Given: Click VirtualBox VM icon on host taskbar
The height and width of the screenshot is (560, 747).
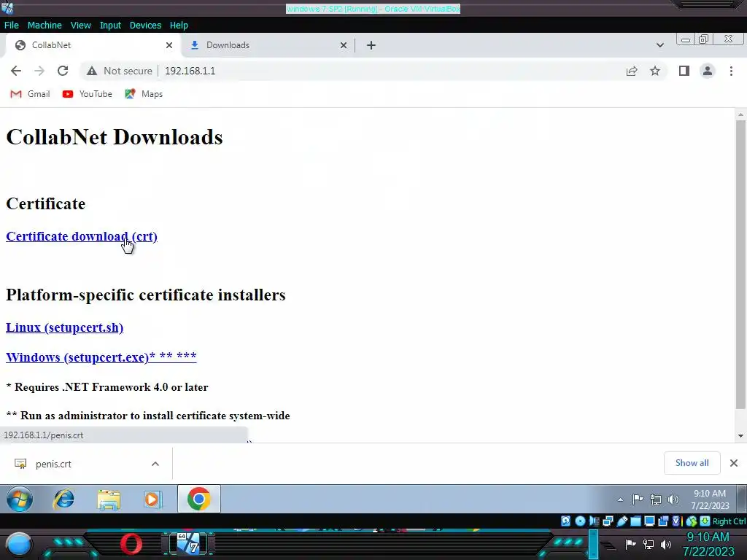Looking at the screenshot, I should point(188,543).
